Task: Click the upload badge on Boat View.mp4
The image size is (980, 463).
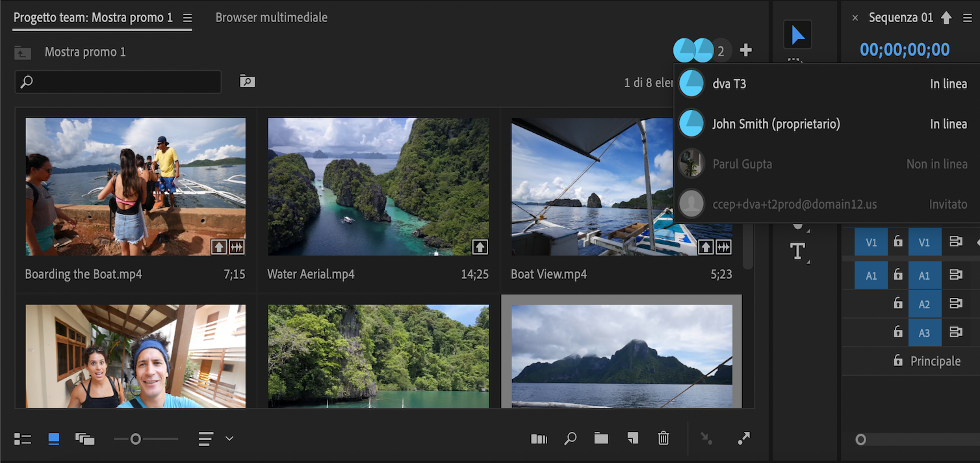Action: click(x=706, y=247)
